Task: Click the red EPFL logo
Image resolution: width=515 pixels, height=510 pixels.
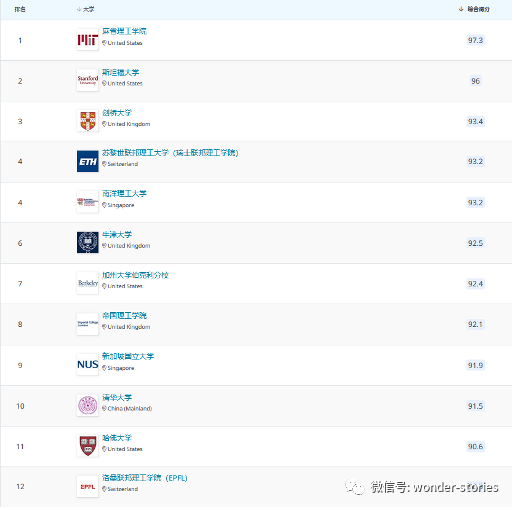Action: 87,487
